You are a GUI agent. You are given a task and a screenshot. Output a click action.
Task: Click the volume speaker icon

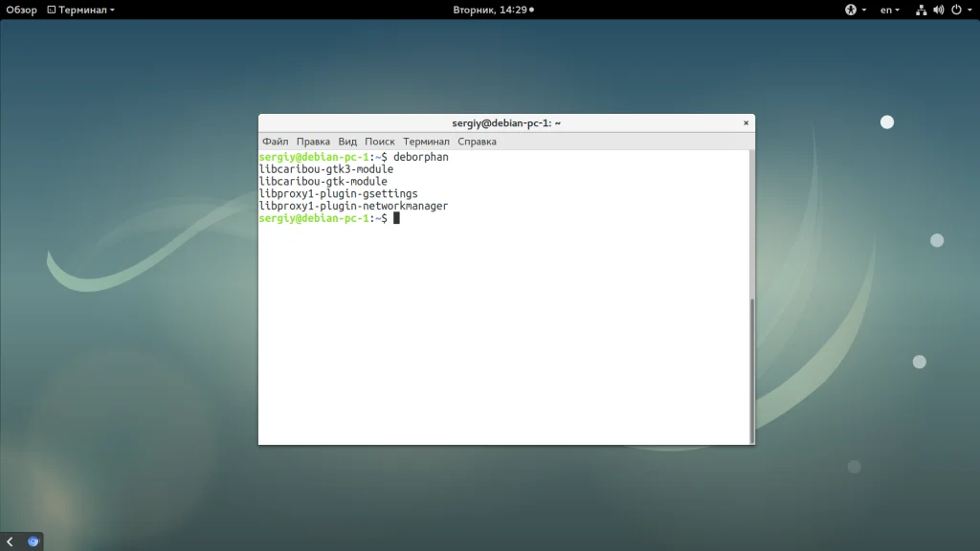[x=938, y=10]
